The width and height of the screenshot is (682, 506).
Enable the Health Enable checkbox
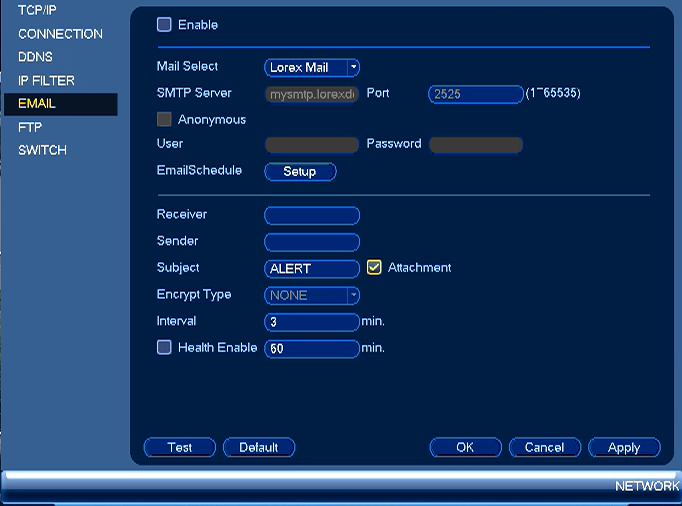[x=164, y=347]
